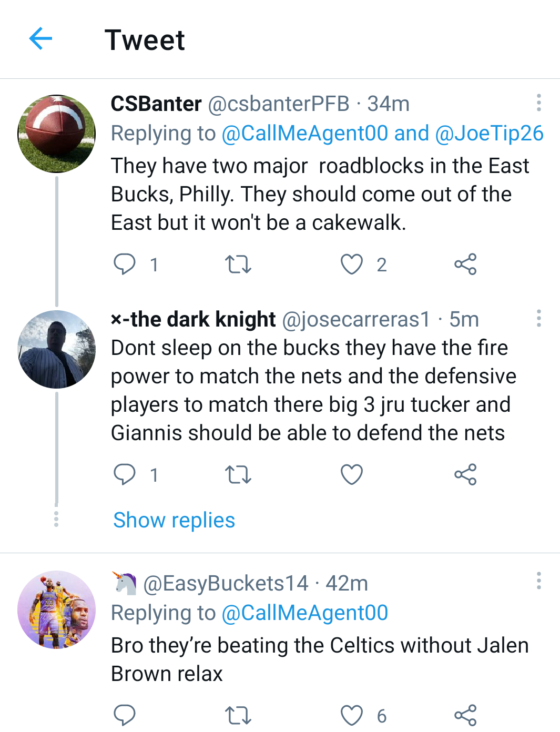
Task: Like CSBanter's tweet
Action: (352, 264)
